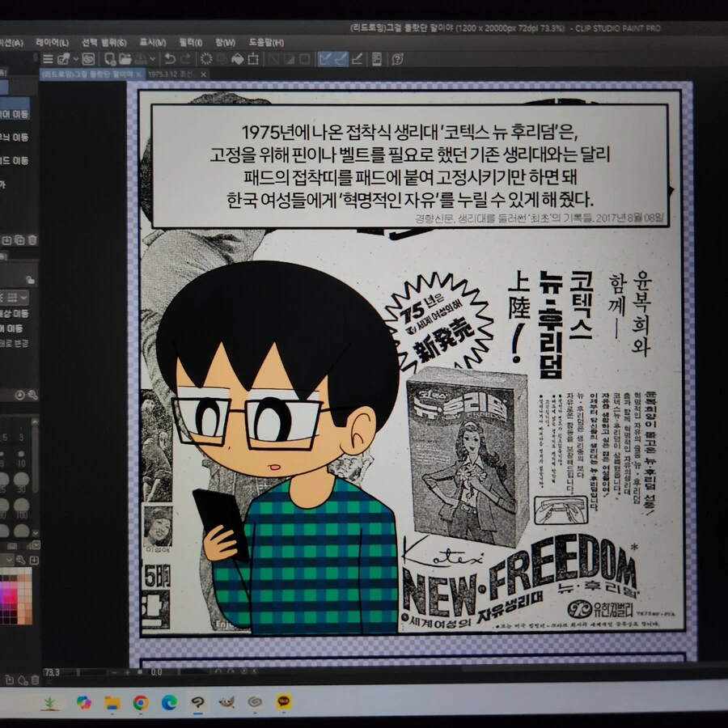Screen dimensions: 728x728
Task: Open the 표시(V) menu
Action: tap(153, 43)
